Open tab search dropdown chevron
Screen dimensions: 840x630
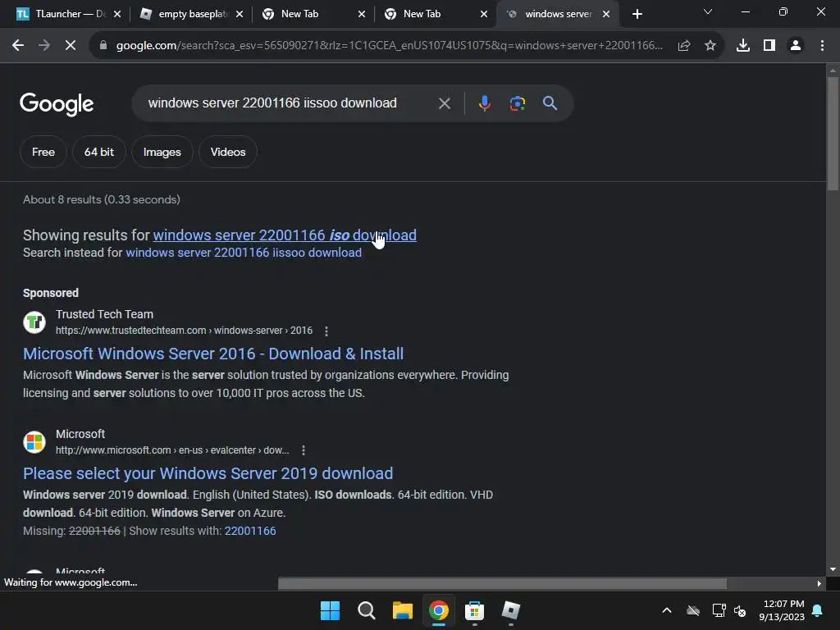pos(708,11)
